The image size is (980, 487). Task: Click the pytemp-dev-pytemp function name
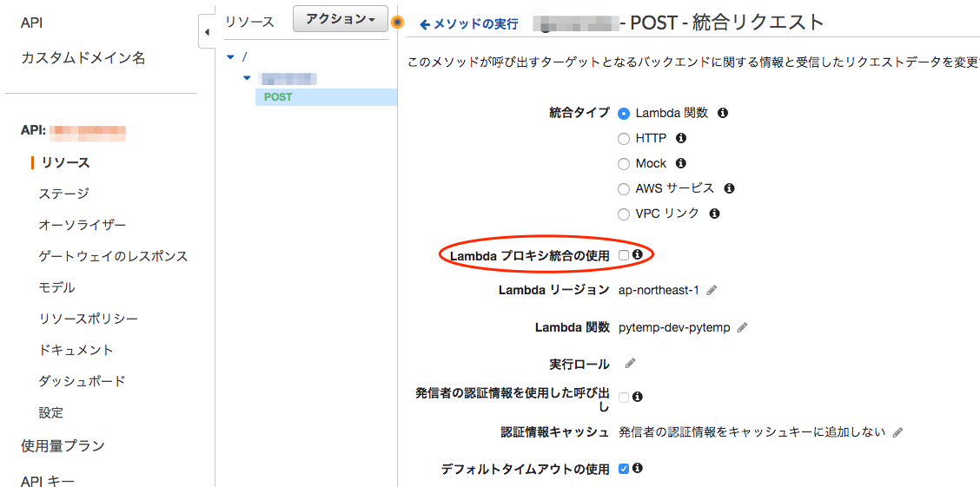point(674,328)
